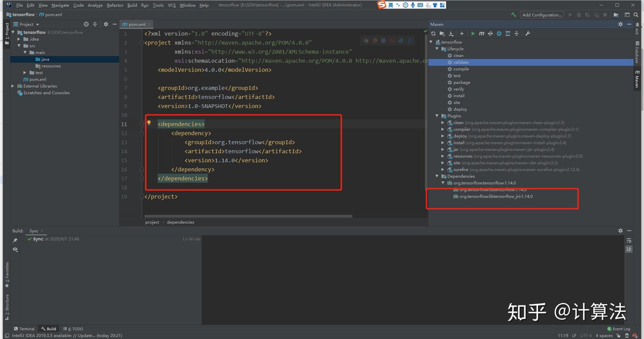Toggle Skip Tests mode in Maven toolbar
Image resolution: width=644 pixels, height=339 pixels.
pyautogui.click(x=499, y=34)
